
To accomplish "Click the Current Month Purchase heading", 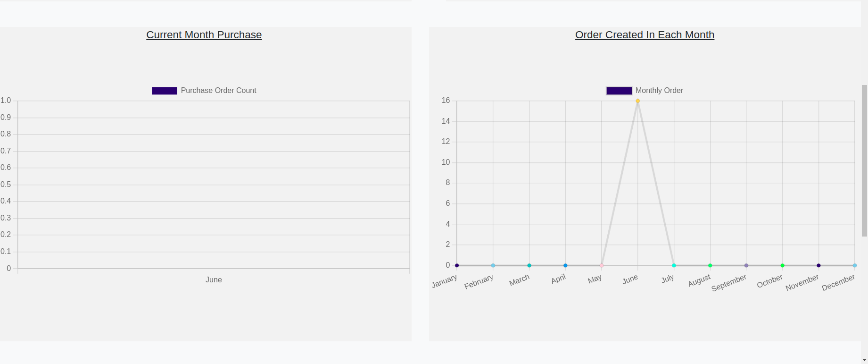I will (204, 35).
